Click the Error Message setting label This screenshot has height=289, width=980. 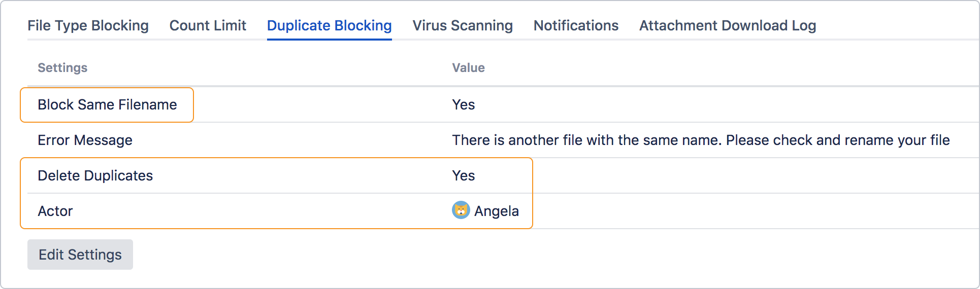click(x=85, y=140)
